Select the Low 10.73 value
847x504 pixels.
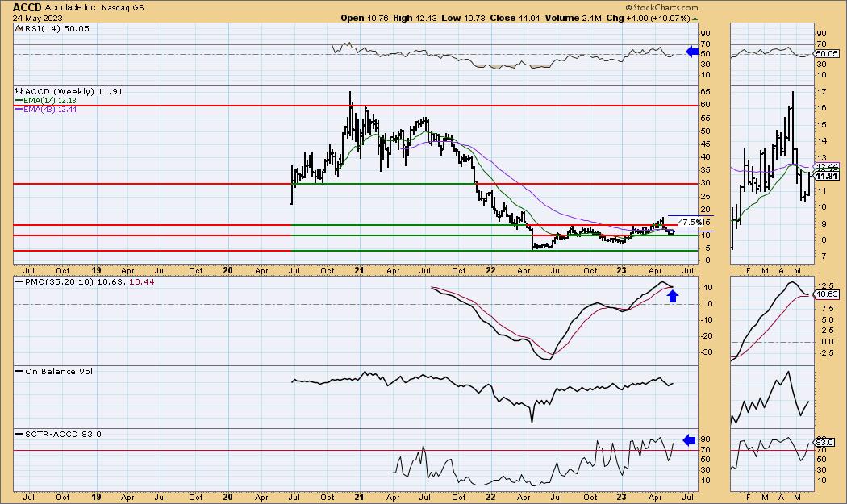[x=464, y=18]
